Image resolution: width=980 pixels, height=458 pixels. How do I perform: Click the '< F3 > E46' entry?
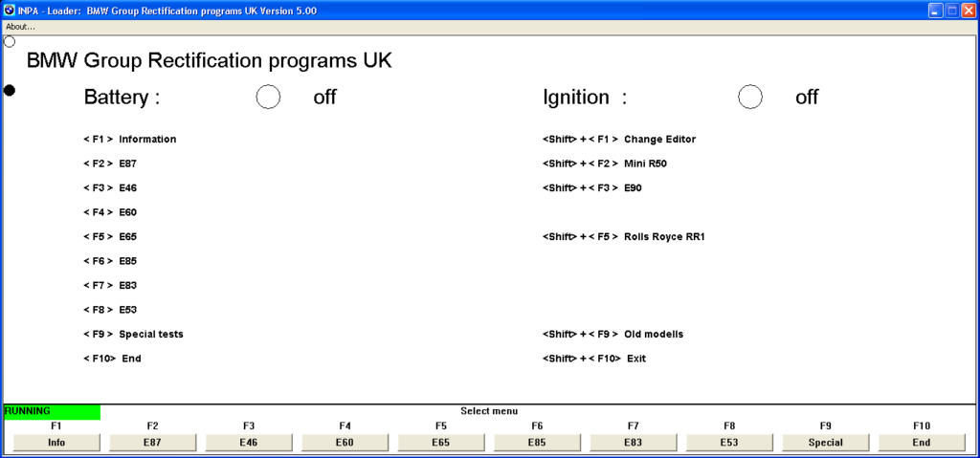[x=110, y=188]
